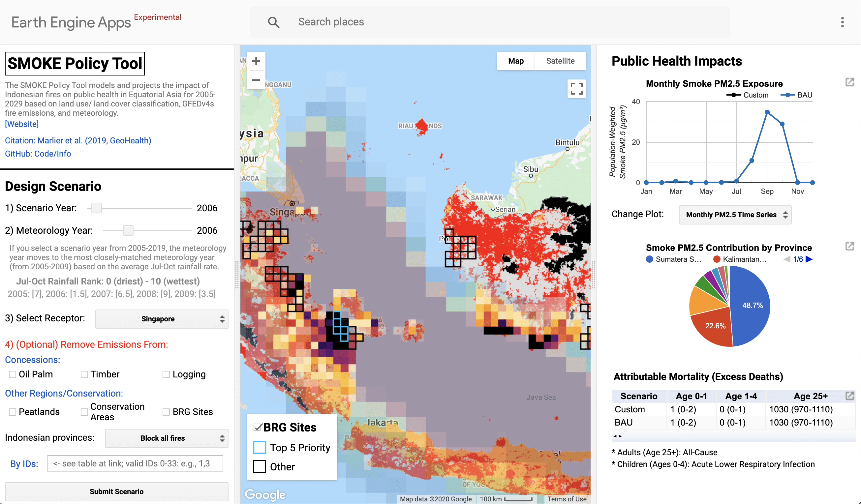Zoom out on the map
Viewport: 861px width, 504px height.
point(256,80)
